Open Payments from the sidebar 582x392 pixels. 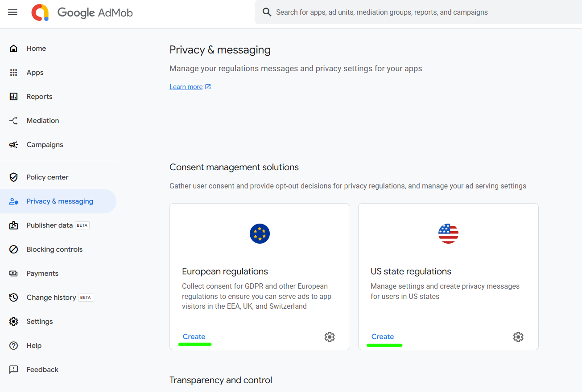coord(42,274)
